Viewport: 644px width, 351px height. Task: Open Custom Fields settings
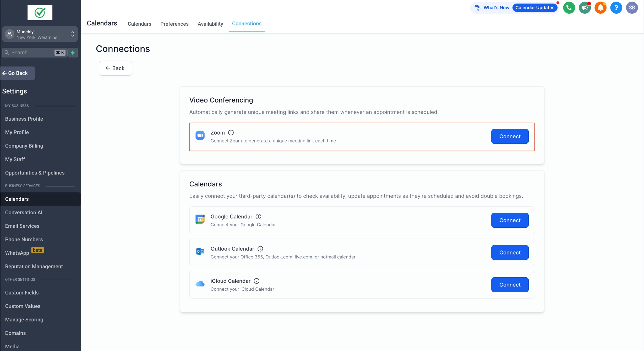(22, 293)
